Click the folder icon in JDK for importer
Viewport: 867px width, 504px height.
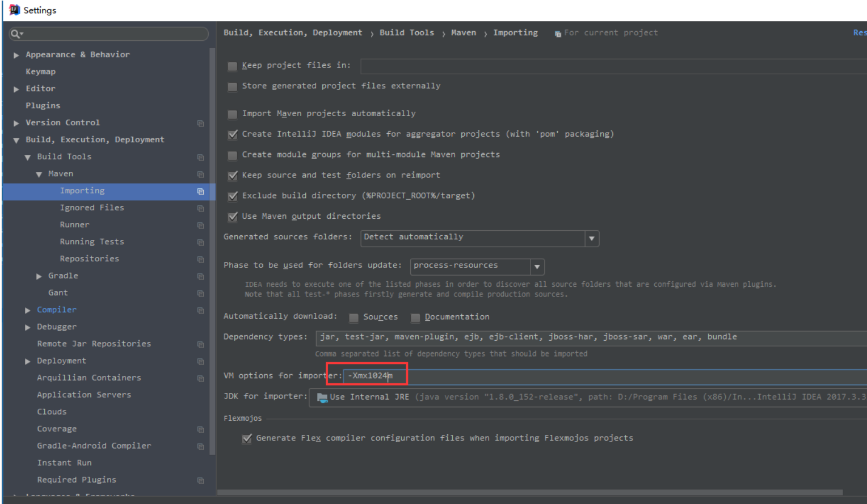coord(322,397)
